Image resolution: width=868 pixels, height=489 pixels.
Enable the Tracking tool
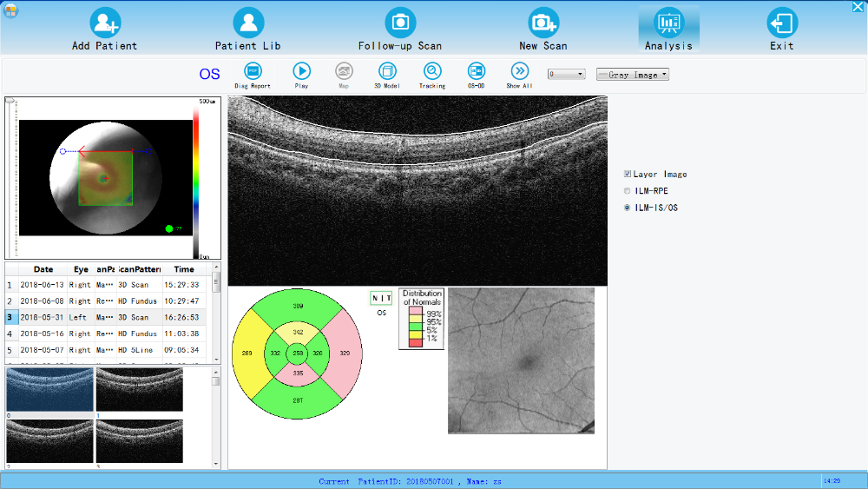(431, 76)
